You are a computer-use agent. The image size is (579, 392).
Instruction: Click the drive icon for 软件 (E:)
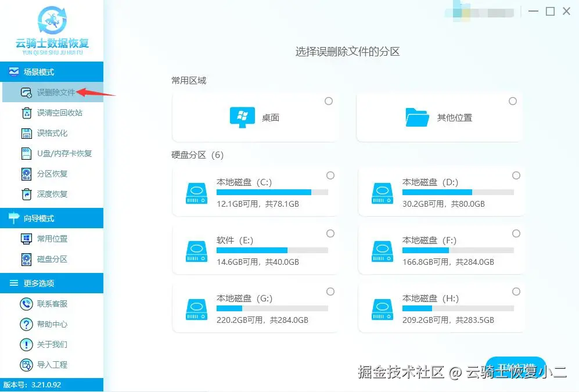tap(196, 251)
